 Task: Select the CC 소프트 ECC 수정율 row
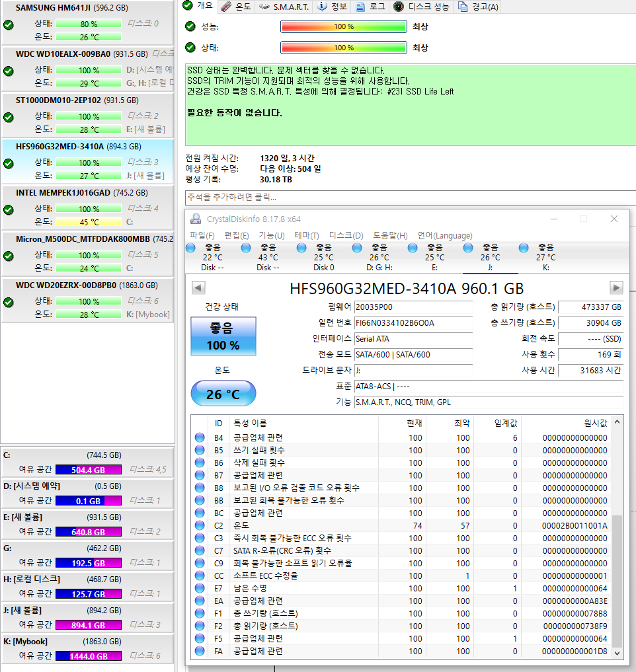[401, 576]
